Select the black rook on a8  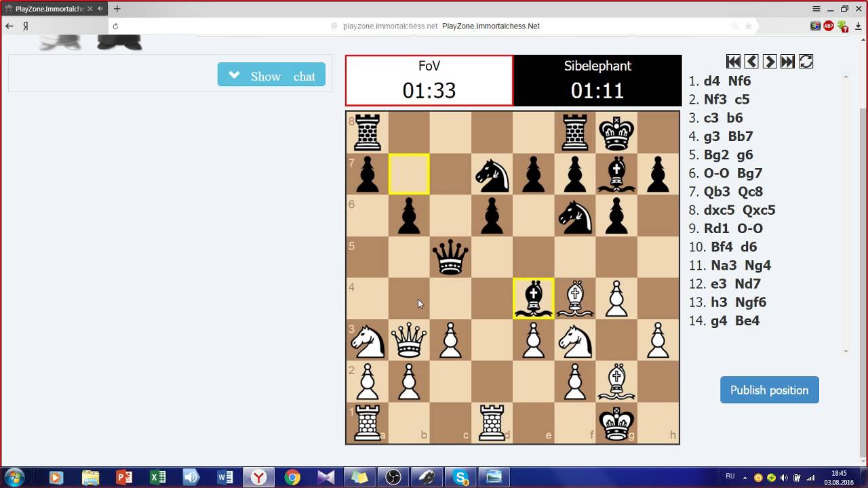tap(368, 134)
